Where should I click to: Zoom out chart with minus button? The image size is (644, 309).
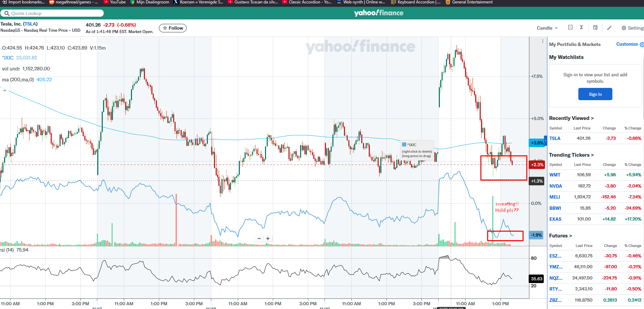(259, 238)
